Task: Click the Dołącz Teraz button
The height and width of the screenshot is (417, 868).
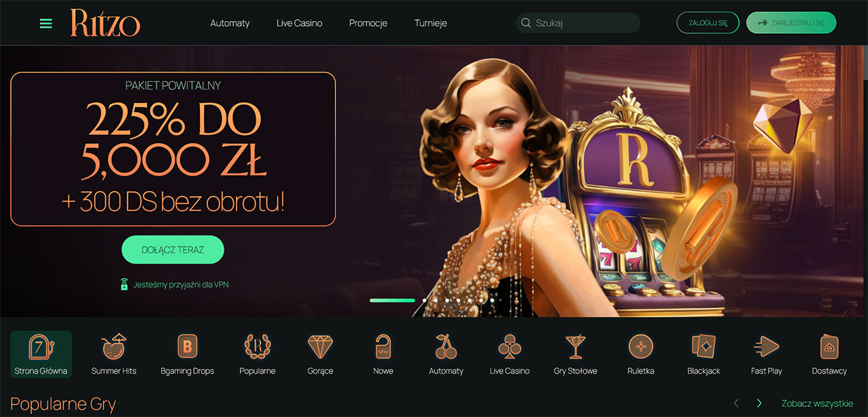Action: 173,250
